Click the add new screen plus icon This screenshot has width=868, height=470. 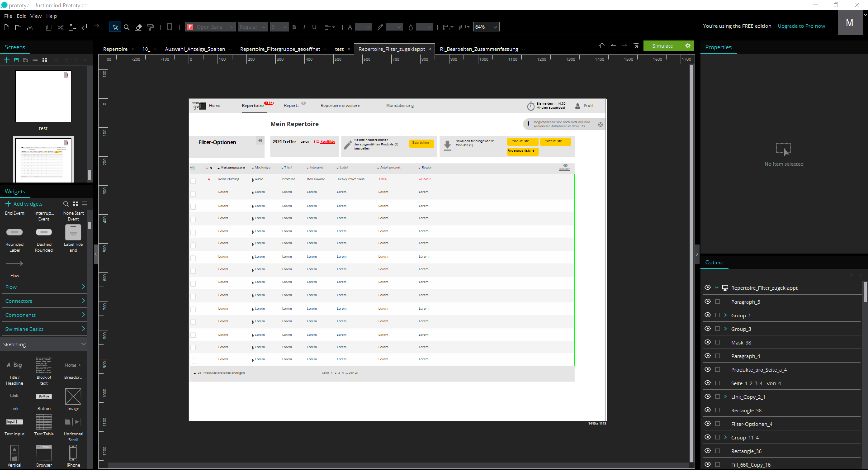tap(6, 60)
